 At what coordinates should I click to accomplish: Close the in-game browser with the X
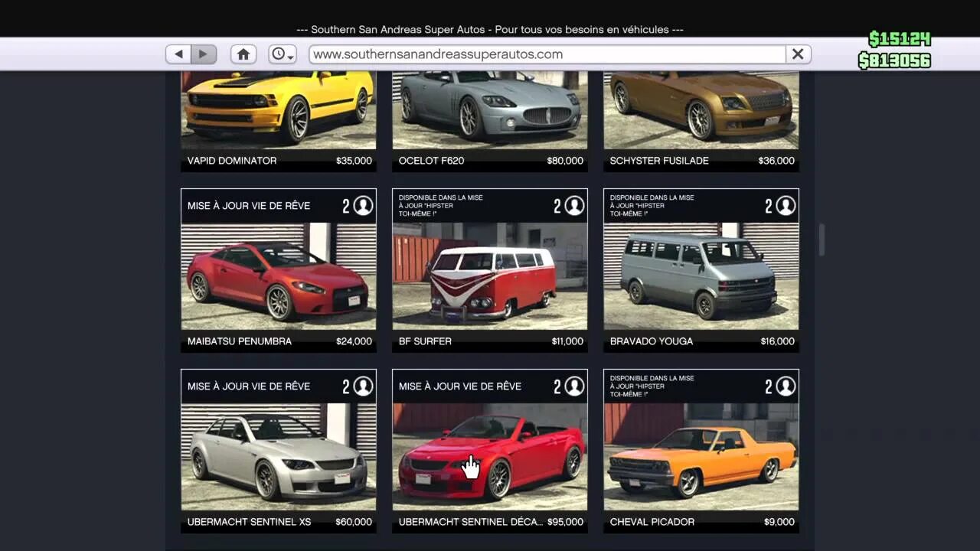(797, 54)
